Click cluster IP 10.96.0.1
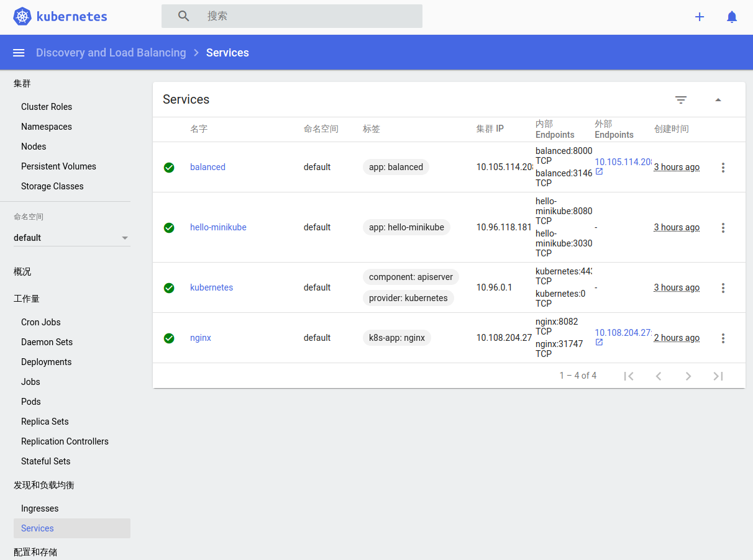 click(x=495, y=287)
